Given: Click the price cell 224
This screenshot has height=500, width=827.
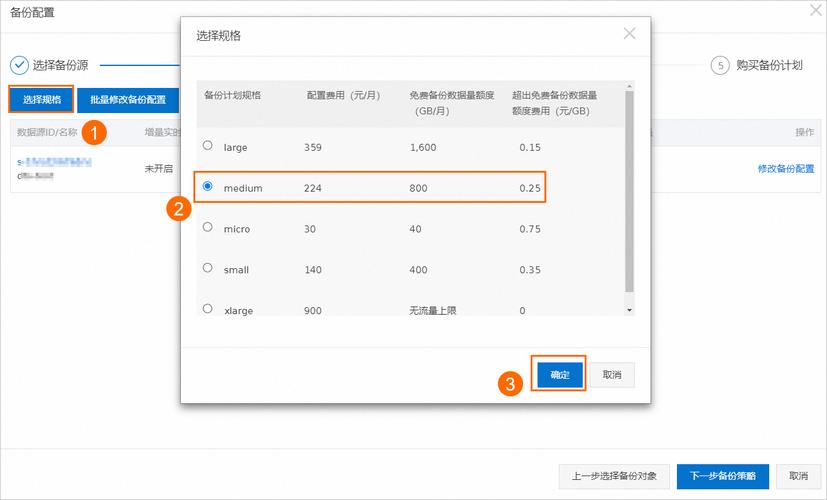Looking at the screenshot, I should (x=313, y=188).
